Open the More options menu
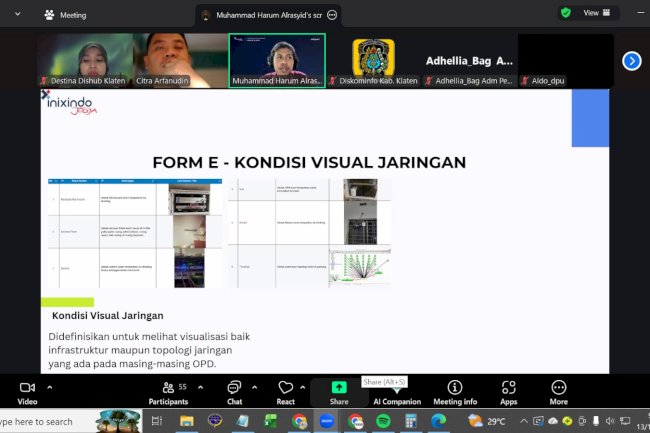The height and width of the screenshot is (433, 650). [x=558, y=393]
